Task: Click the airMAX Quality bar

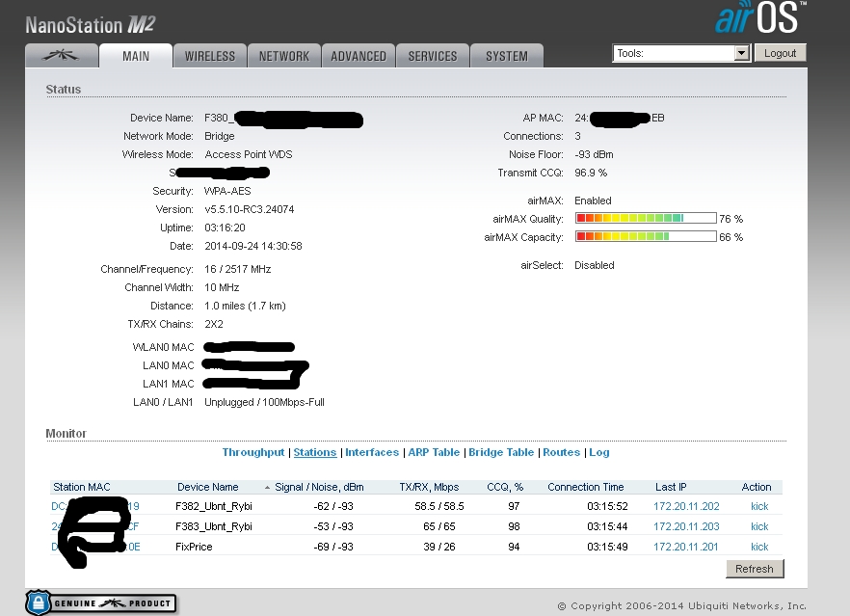Action: click(x=645, y=219)
